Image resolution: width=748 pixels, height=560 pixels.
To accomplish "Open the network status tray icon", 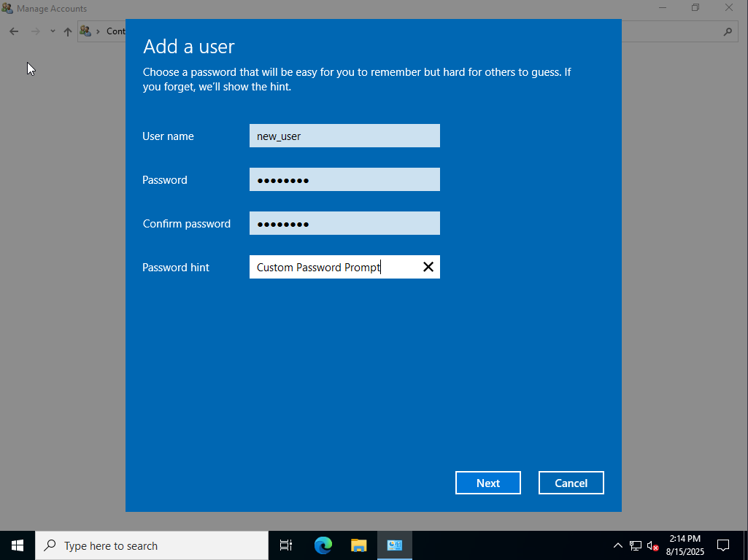I will [x=636, y=545].
